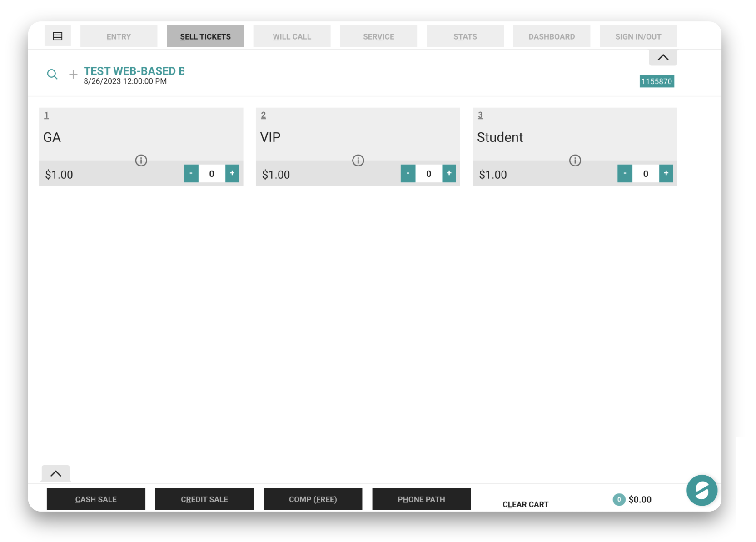756x542 pixels.
Task: Click the Credit Sale button
Action: coord(204,499)
